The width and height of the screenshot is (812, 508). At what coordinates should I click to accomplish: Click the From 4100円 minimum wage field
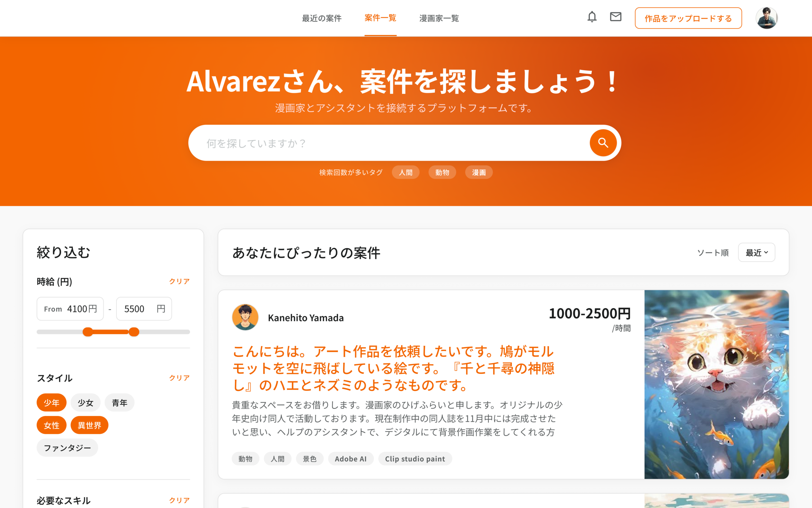[x=70, y=309]
